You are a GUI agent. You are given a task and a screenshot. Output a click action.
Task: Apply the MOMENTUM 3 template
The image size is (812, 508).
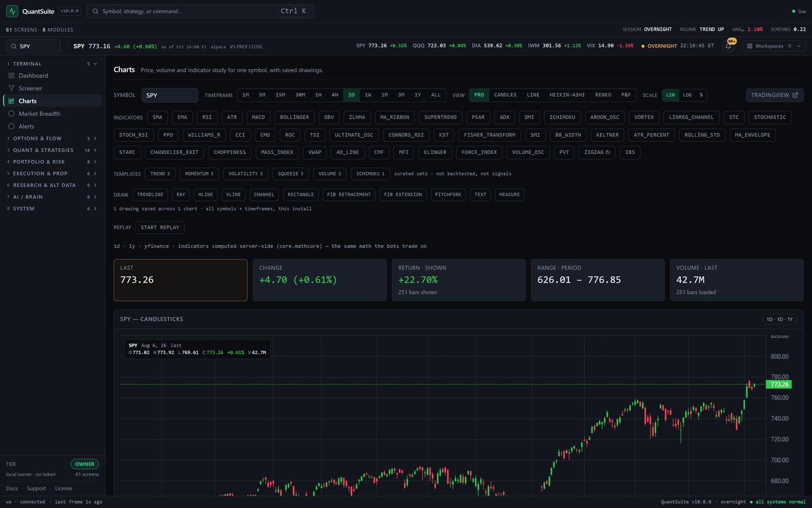(199, 174)
